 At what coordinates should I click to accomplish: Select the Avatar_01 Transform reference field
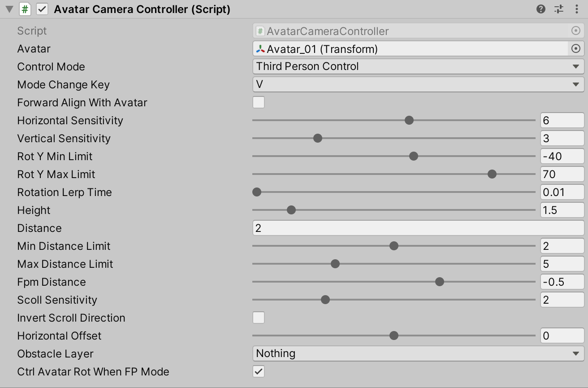tap(403, 48)
